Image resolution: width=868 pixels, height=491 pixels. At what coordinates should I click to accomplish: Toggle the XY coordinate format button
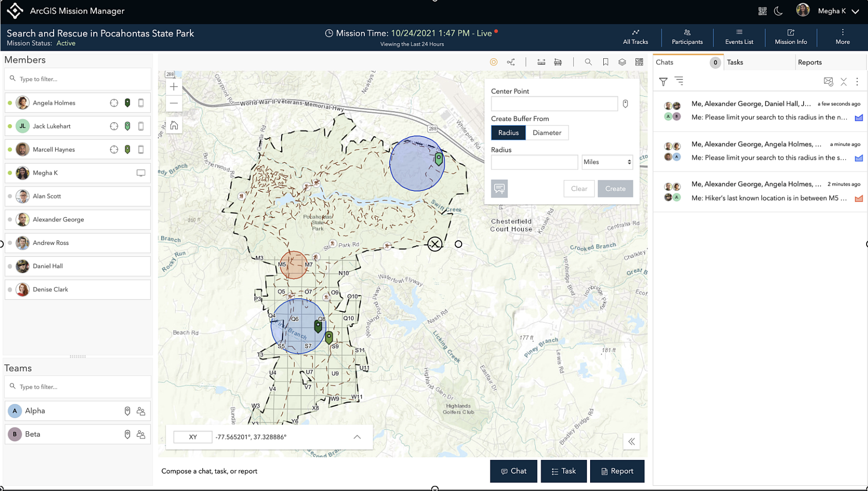coord(193,437)
